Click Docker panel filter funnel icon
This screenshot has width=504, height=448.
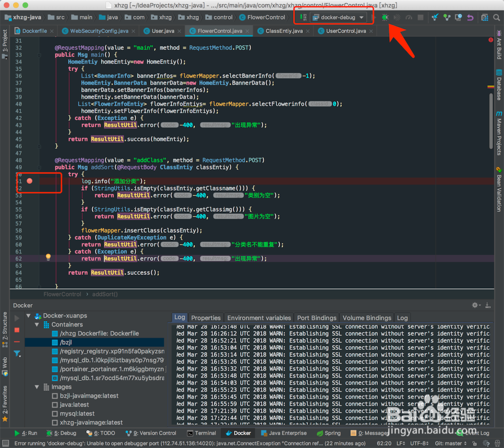pyautogui.click(x=17, y=354)
